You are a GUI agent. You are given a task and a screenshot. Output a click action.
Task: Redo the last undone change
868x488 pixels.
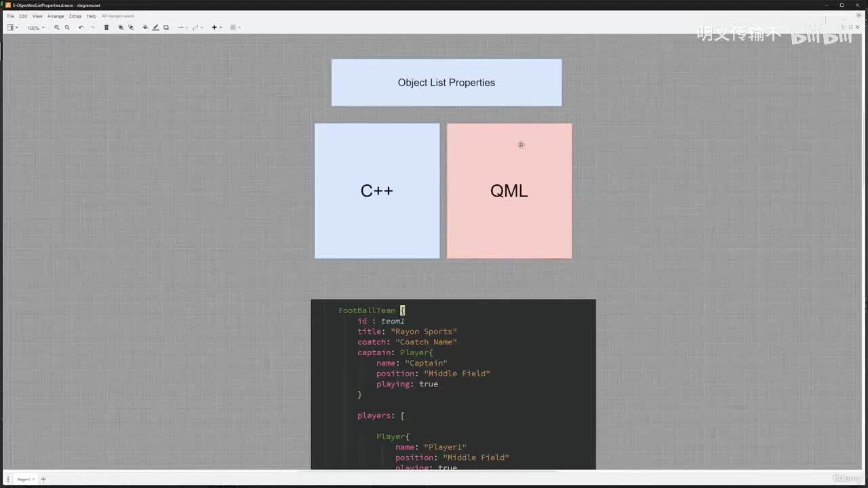pos(92,28)
